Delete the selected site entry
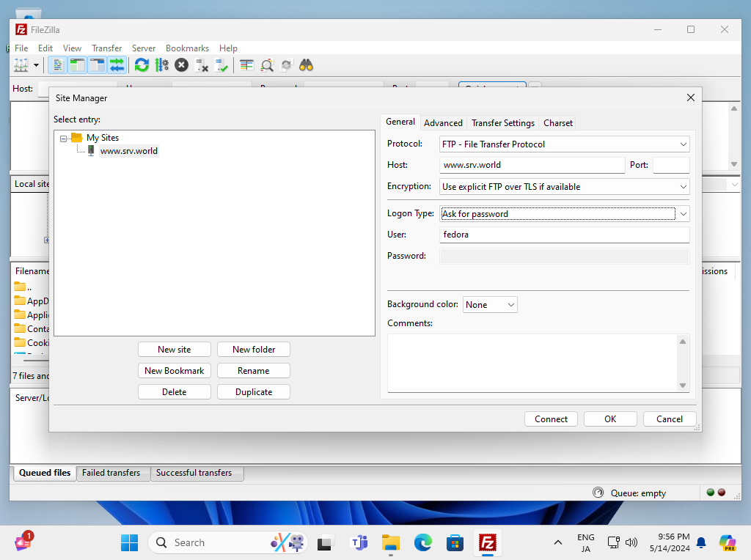This screenshot has width=751, height=560. pos(175,392)
